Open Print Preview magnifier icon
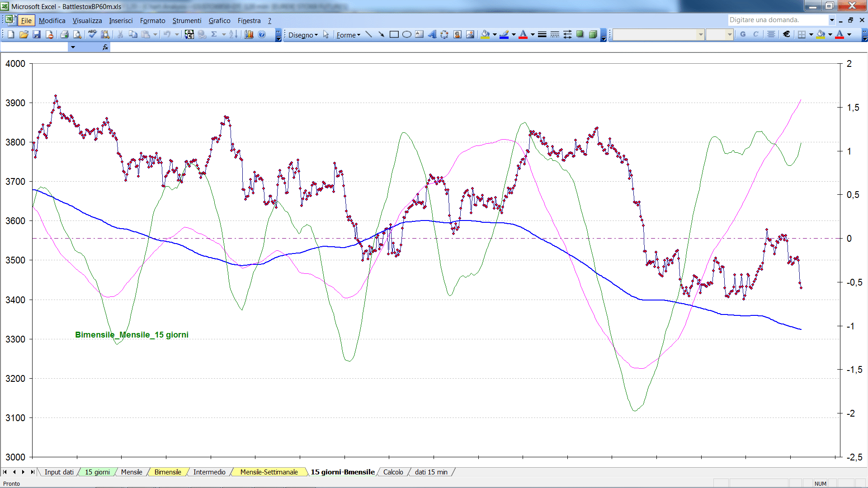This screenshot has height=488, width=868. [77, 34]
